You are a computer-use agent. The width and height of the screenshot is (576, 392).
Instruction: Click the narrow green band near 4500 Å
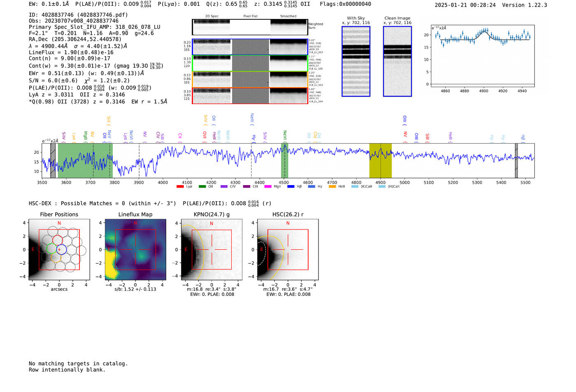point(285,161)
